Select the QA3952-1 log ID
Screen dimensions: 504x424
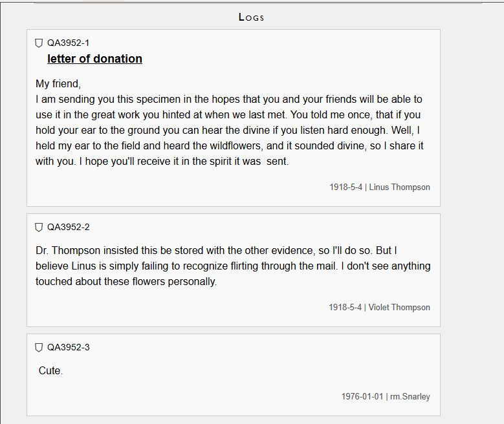pyautogui.click(x=68, y=43)
